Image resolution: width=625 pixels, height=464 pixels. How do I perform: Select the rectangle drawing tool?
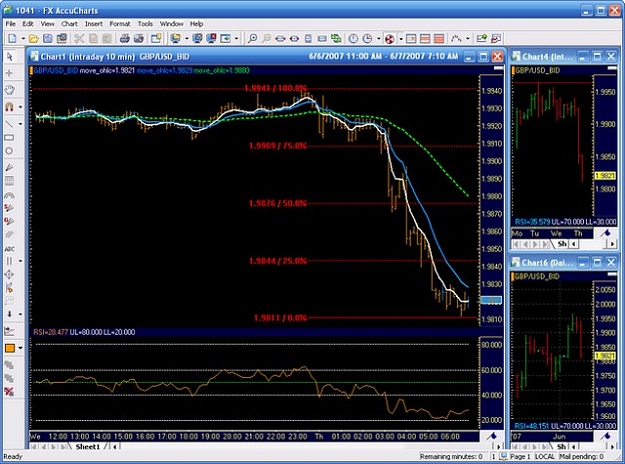click(9, 138)
